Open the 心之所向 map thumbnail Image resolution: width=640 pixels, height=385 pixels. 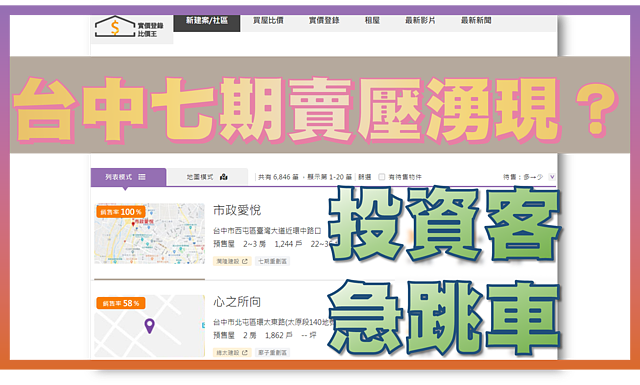coord(149,326)
